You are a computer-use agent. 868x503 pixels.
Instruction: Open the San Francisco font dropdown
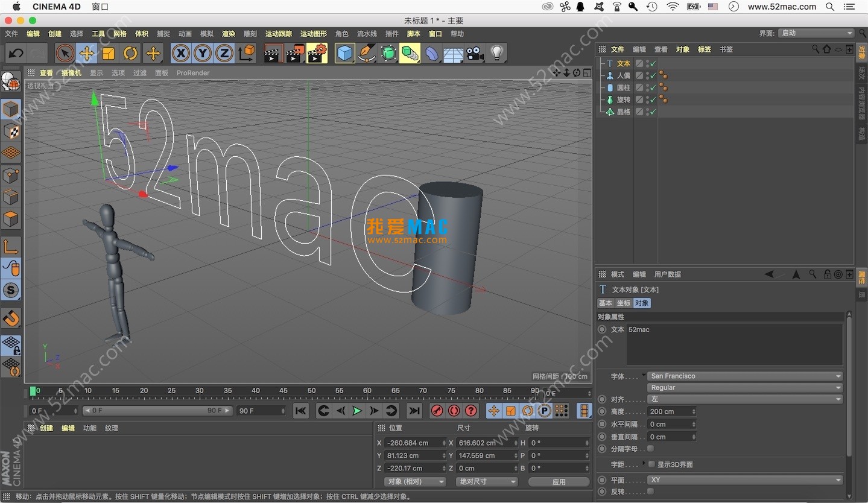(745, 376)
